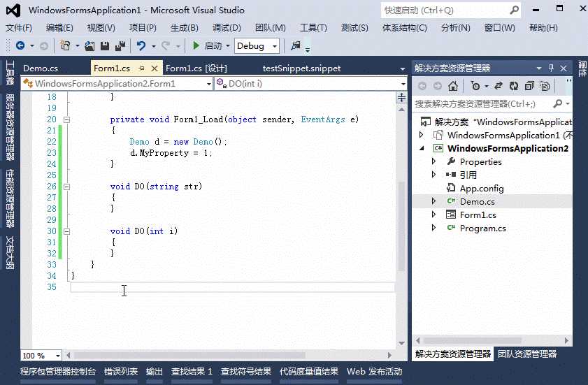Switch to the testSnippet.snippet tab
The image size is (588, 385).
pyautogui.click(x=301, y=68)
